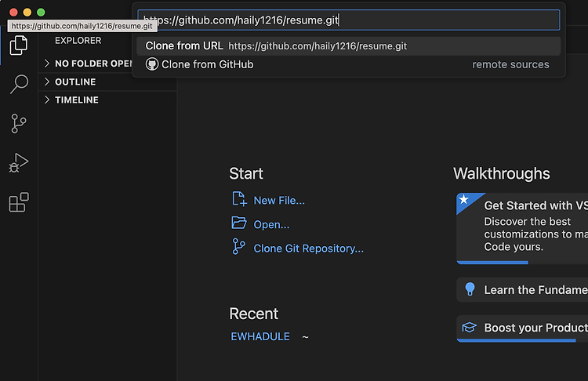Click the open folder icon under Start
The height and width of the screenshot is (381, 588).
click(x=239, y=223)
